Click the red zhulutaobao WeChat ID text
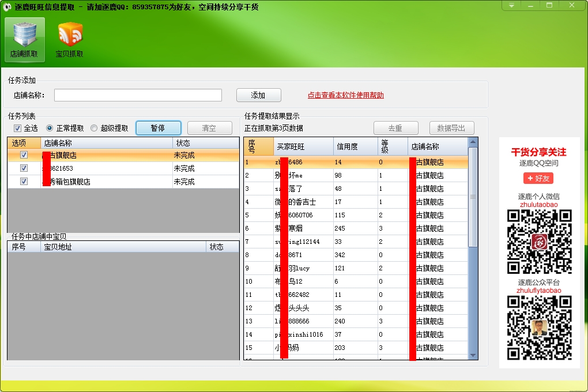This screenshot has height=392, width=588. point(539,205)
